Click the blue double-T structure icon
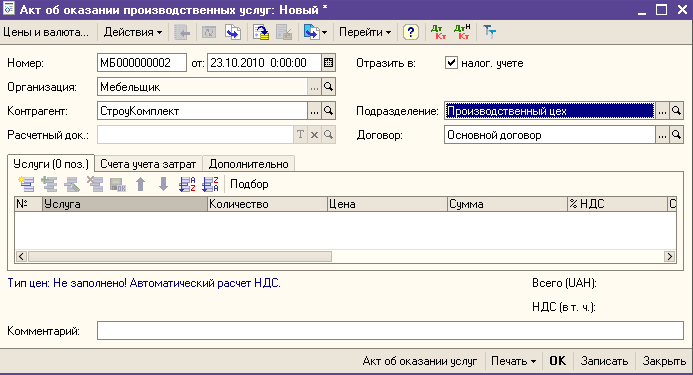Screen dimensions: 693x375 pyautogui.click(x=489, y=32)
